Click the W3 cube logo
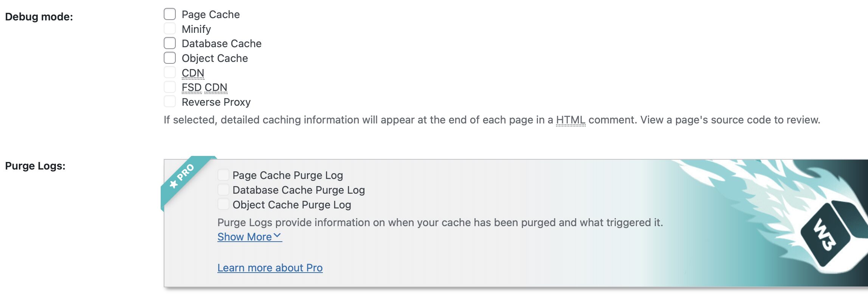The image size is (868, 296). (x=834, y=235)
